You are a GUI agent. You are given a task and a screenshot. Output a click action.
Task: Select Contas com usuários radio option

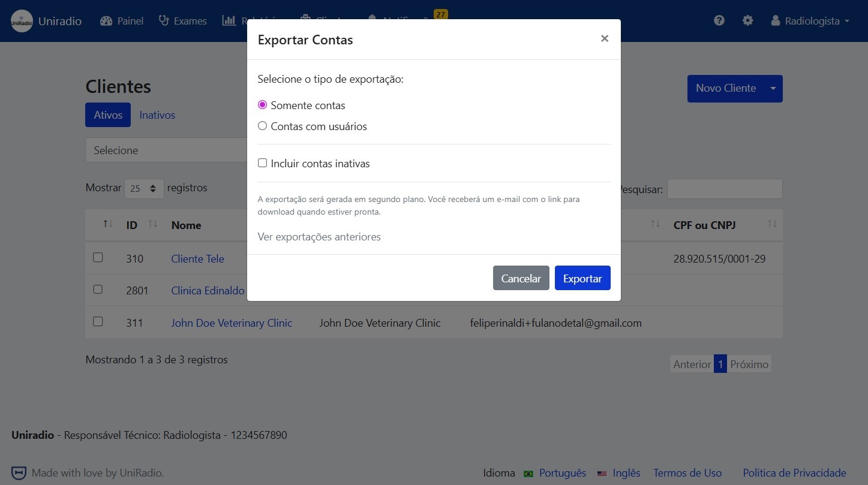(x=262, y=126)
